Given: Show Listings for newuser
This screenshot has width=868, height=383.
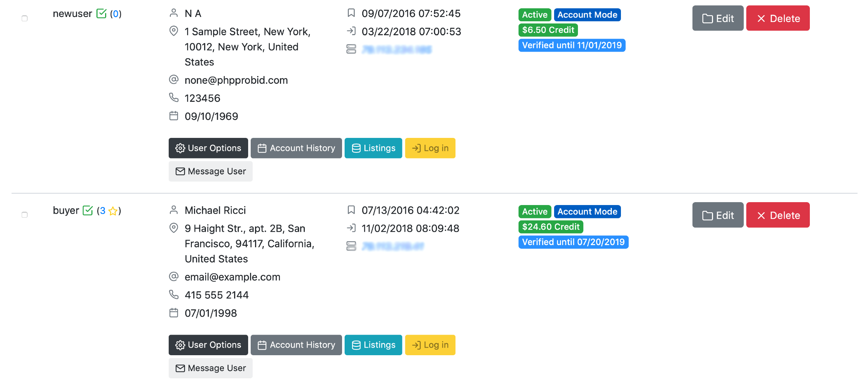Looking at the screenshot, I should tap(373, 148).
